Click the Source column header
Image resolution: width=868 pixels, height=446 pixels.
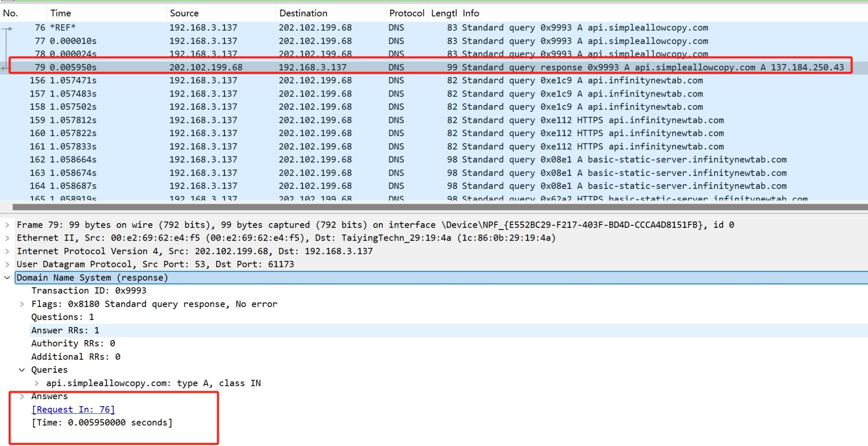[184, 13]
